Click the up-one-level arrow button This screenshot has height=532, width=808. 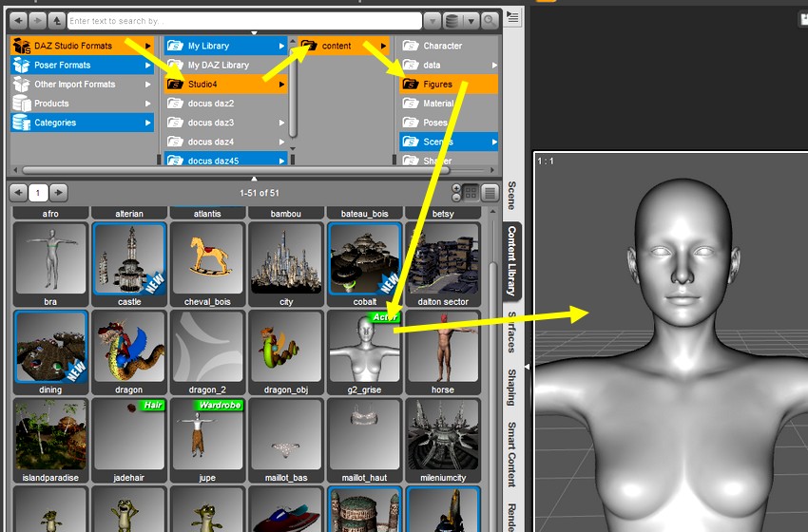click(56, 21)
